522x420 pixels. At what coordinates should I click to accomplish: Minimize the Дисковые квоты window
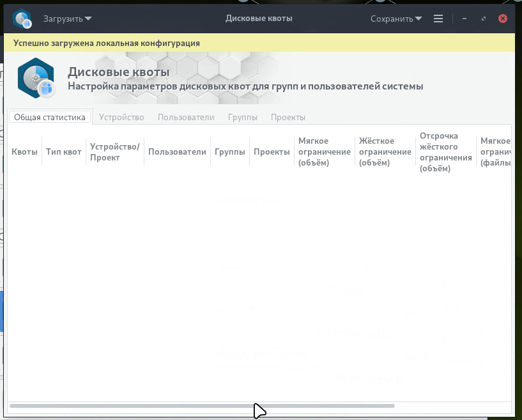click(x=464, y=19)
